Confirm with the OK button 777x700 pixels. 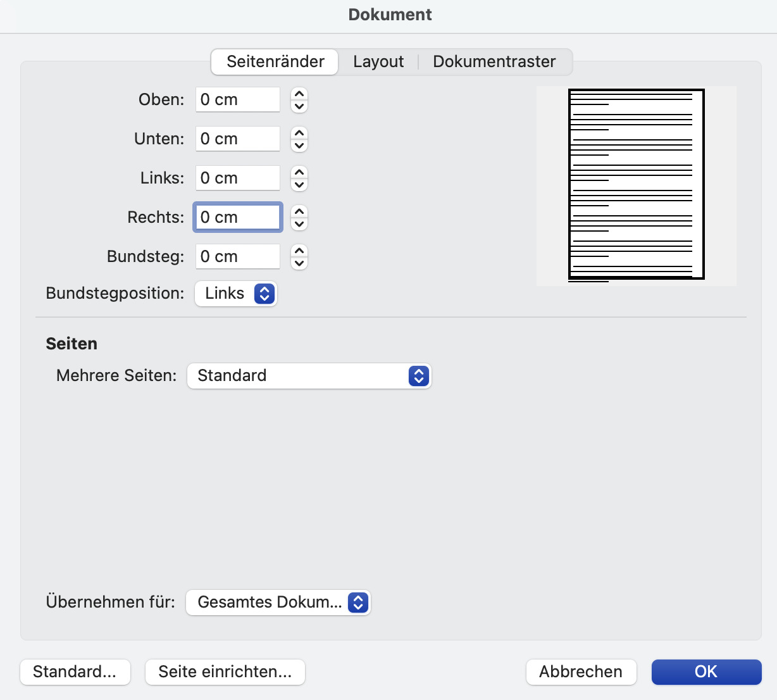(x=707, y=672)
